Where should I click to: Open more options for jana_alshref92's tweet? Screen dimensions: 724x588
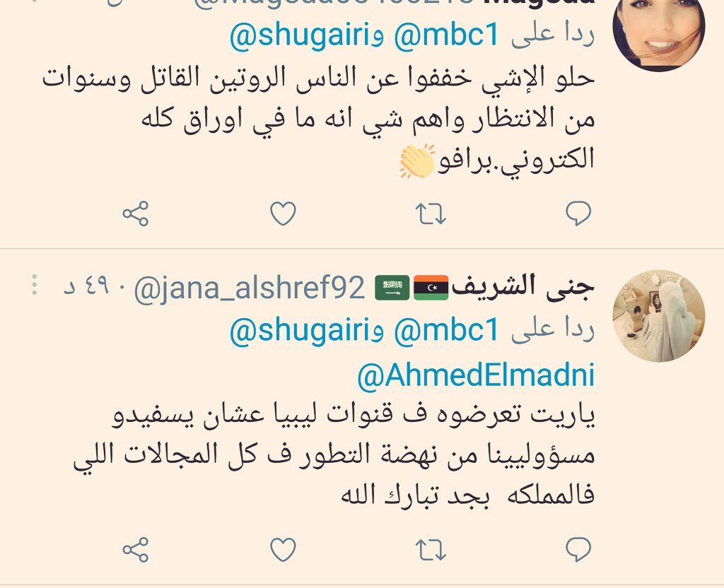(x=35, y=285)
